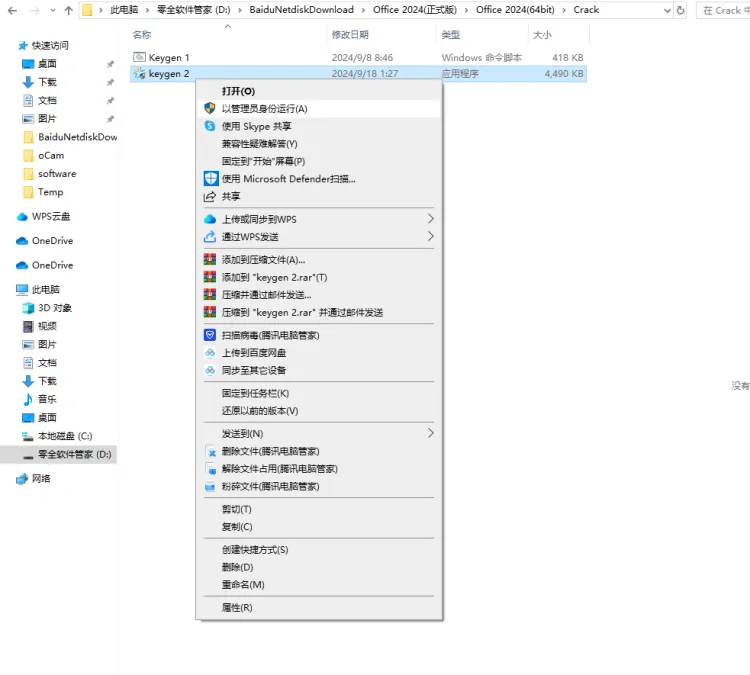The width and height of the screenshot is (750, 675).
Task: Click the 音乐 music note icon
Action: (28, 399)
